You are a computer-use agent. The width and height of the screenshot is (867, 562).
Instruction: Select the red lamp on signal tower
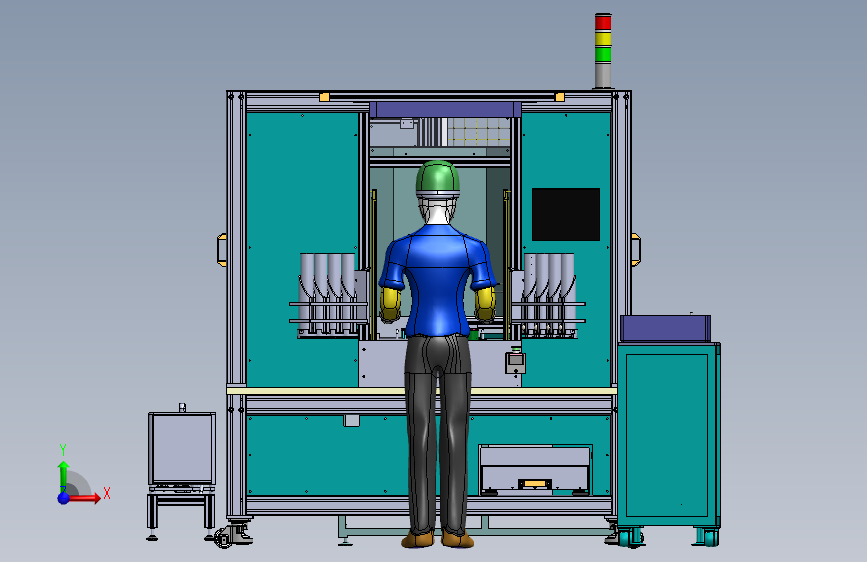click(603, 23)
